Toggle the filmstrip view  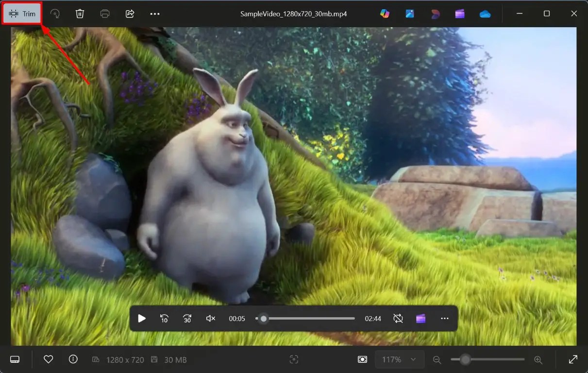(15, 359)
